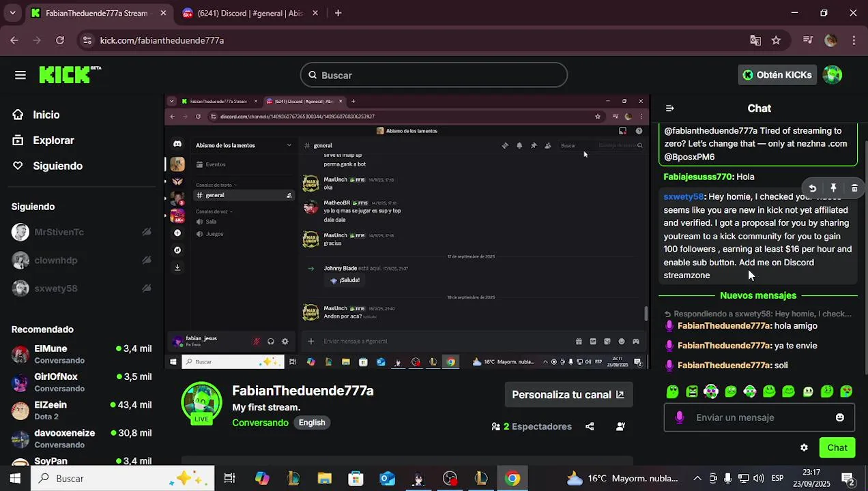Delete the sxwety58 chat message
Image resolution: width=868 pixels, height=491 pixels.
854,188
